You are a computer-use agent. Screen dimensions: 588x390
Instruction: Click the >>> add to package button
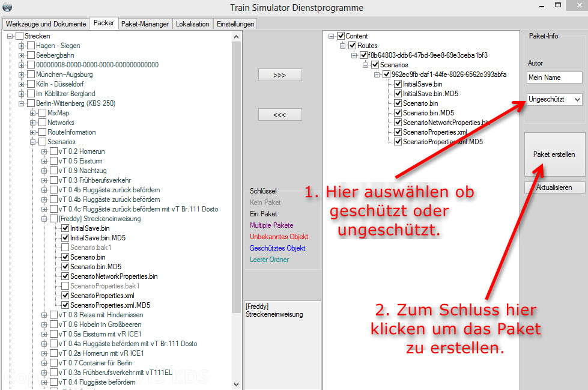coord(279,75)
